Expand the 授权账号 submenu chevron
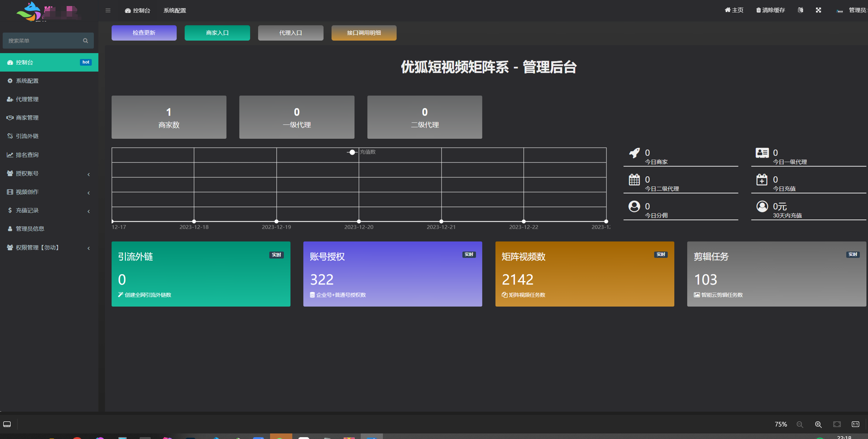The height and width of the screenshot is (439, 868). (x=88, y=174)
